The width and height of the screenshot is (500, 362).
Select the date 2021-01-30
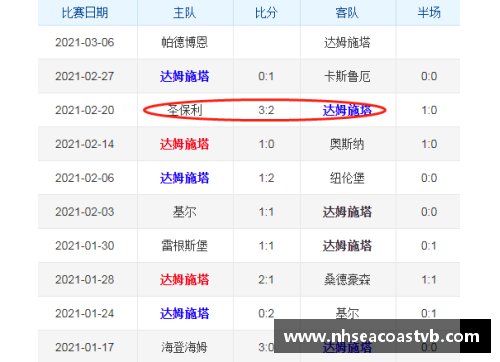(x=85, y=246)
